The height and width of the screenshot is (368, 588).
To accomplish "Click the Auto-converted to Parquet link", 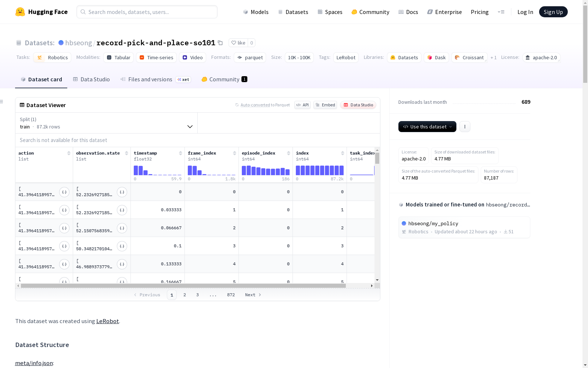I will pos(265,105).
